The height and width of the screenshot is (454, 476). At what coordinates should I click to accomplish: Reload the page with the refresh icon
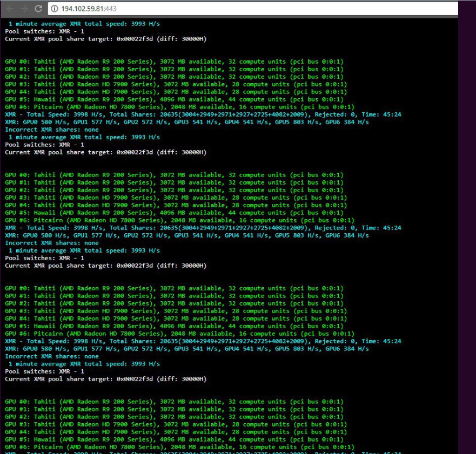[38, 9]
